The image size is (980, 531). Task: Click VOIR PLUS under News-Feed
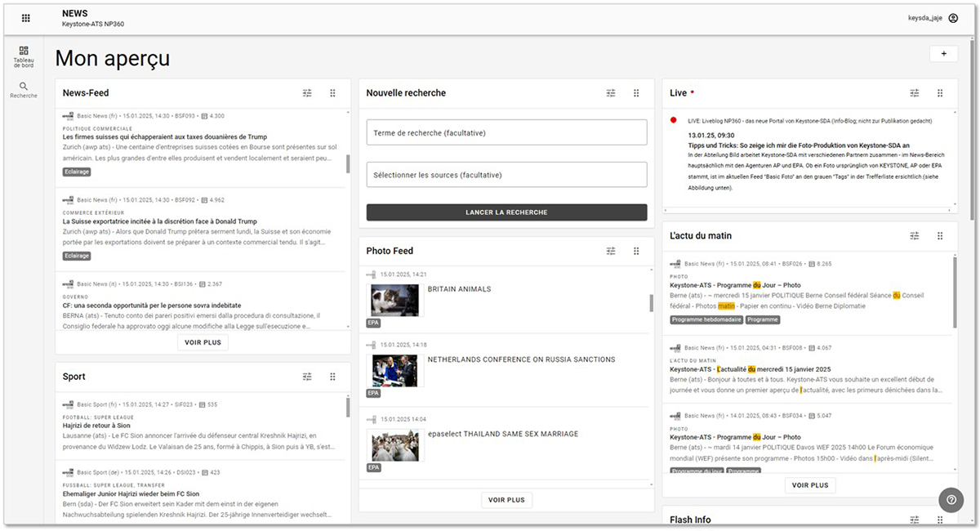[203, 342]
